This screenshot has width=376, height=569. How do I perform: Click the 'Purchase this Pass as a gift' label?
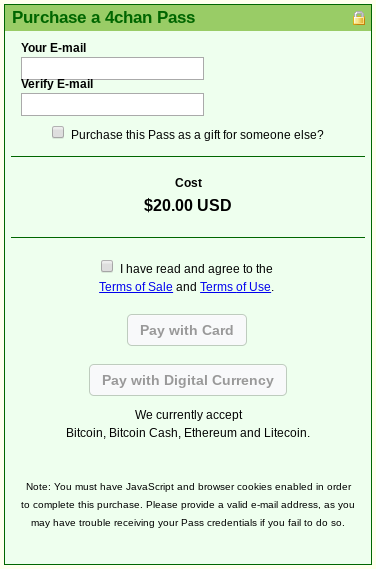point(197,135)
